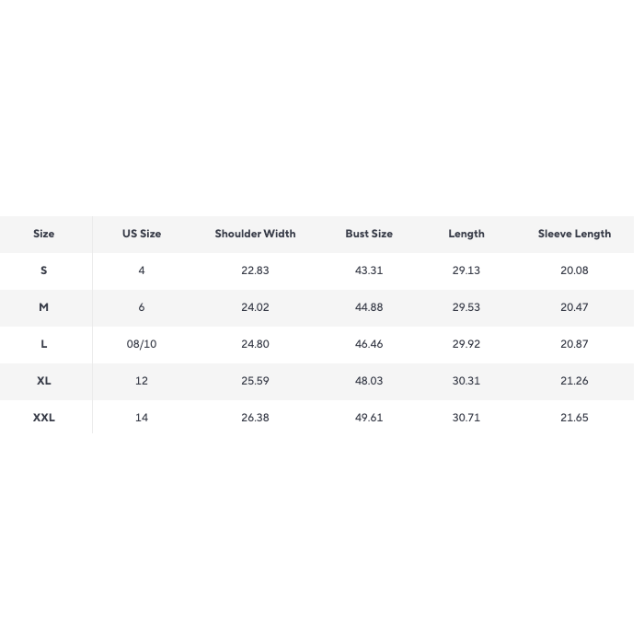Viewport: 644px width, 644px height.
Task: Select sleeve length value 21.26
Action: pos(574,381)
